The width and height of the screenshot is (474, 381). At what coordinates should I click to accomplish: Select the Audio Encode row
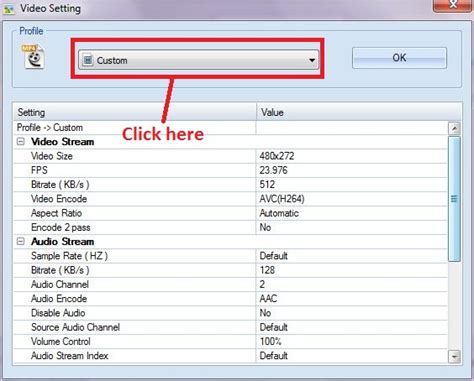click(231, 299)
